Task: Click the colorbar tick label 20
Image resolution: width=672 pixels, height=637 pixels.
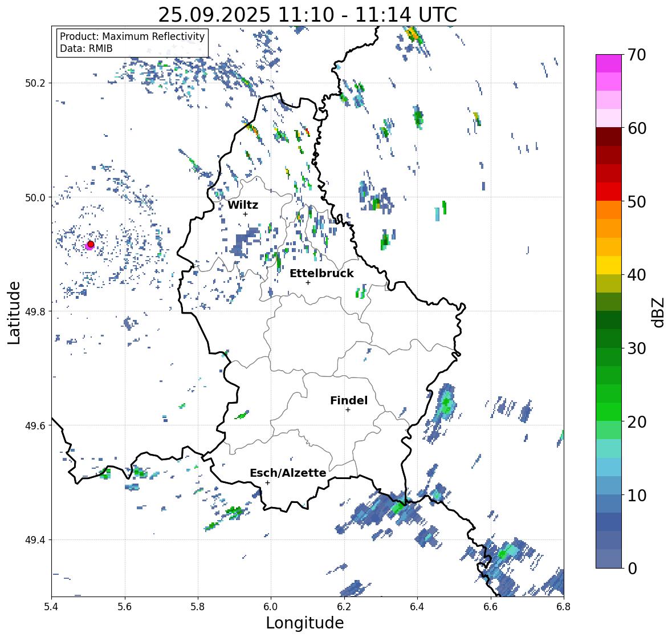Action: point(637,422)
